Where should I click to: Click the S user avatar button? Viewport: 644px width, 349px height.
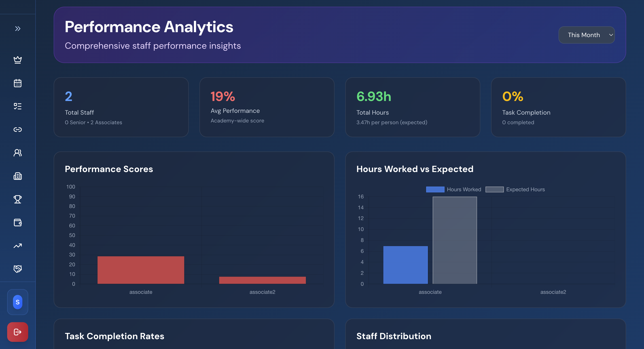17,302
